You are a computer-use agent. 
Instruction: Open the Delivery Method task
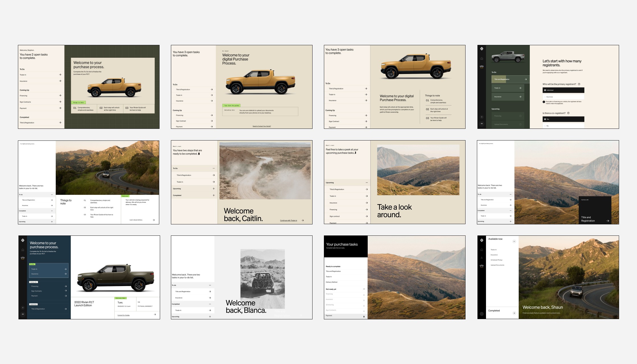(332, 282)
